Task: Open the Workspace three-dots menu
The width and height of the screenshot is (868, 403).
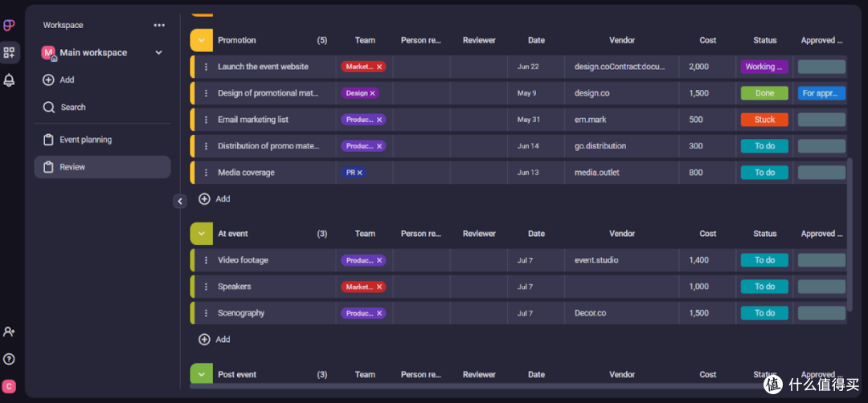Action: [159, 25]
